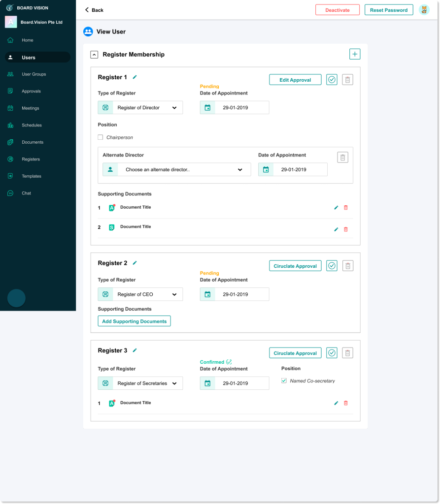Edit the first supporting document in Register 1
This screenshot has height=504, width=440.
coord(336,208)
